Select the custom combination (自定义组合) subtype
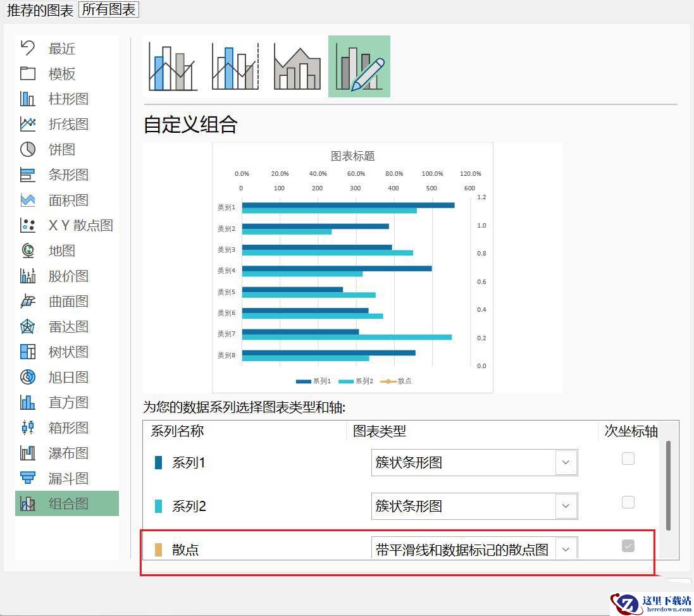This screenshot has width=694, height=616. point(359,66)
